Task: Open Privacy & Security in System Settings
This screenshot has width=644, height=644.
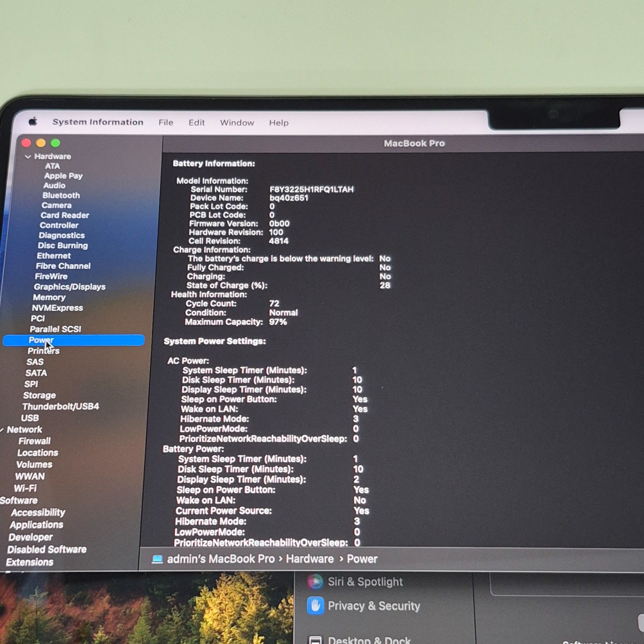Action: (374, 606)
